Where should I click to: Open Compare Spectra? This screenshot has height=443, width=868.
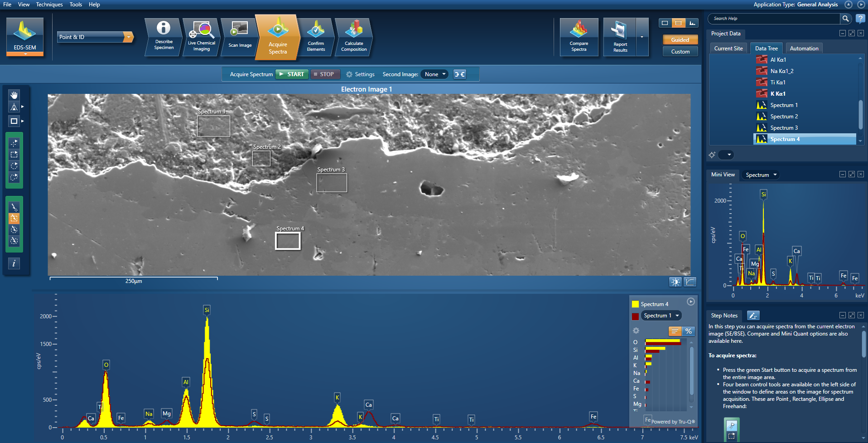point(579,37)
